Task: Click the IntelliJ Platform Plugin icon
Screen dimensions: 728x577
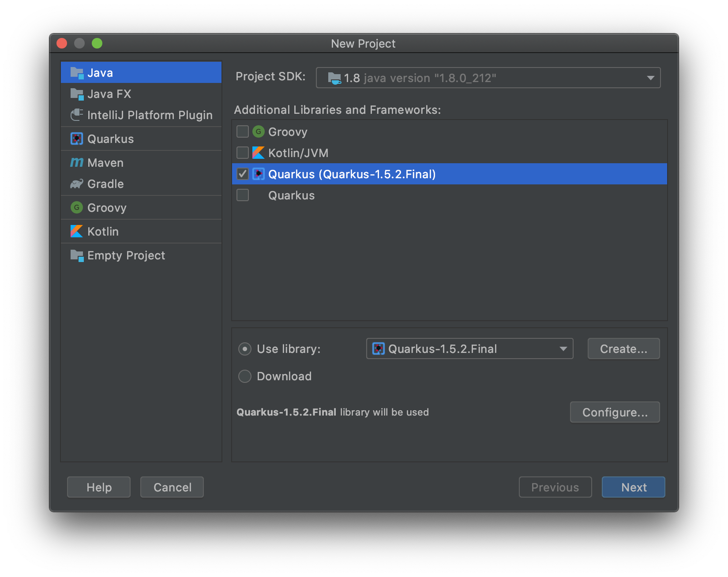Action: pos(77,115)
